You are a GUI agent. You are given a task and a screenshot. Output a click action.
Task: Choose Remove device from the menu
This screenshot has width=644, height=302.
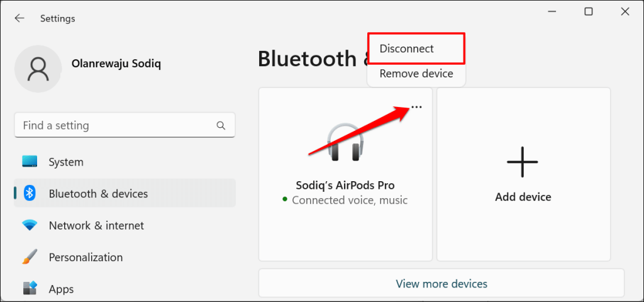(x=416, y=74)
